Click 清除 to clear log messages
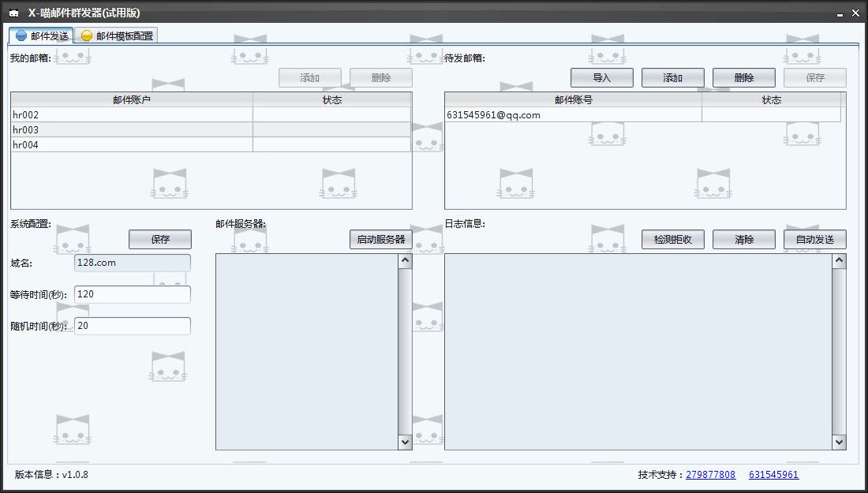This screenshot has height=493, width=868. 743,239
